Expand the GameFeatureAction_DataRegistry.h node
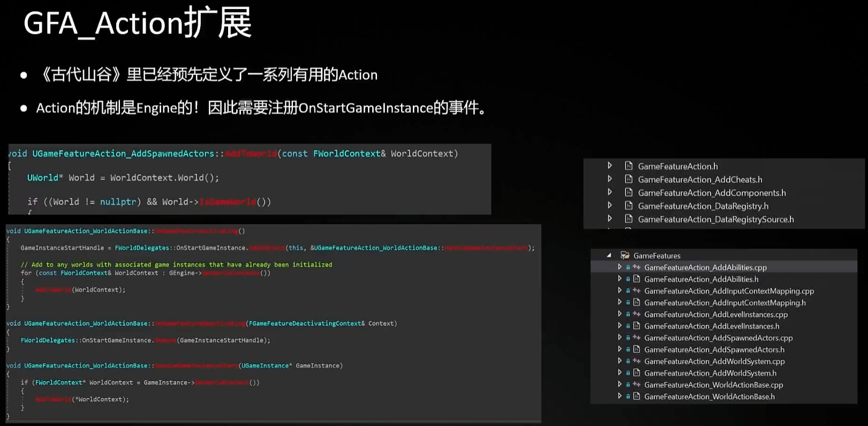 click(x=609, y=206)
